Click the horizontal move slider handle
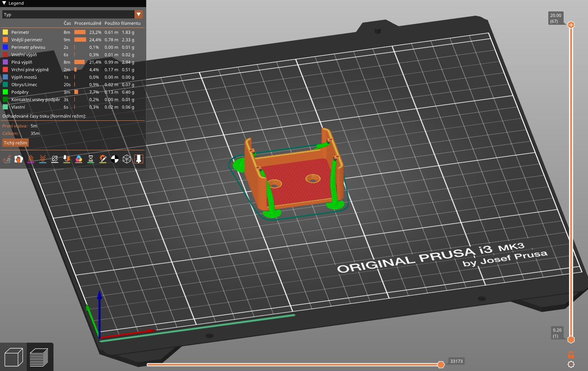Screen dimensions: 588x371 tap(441, 365)
